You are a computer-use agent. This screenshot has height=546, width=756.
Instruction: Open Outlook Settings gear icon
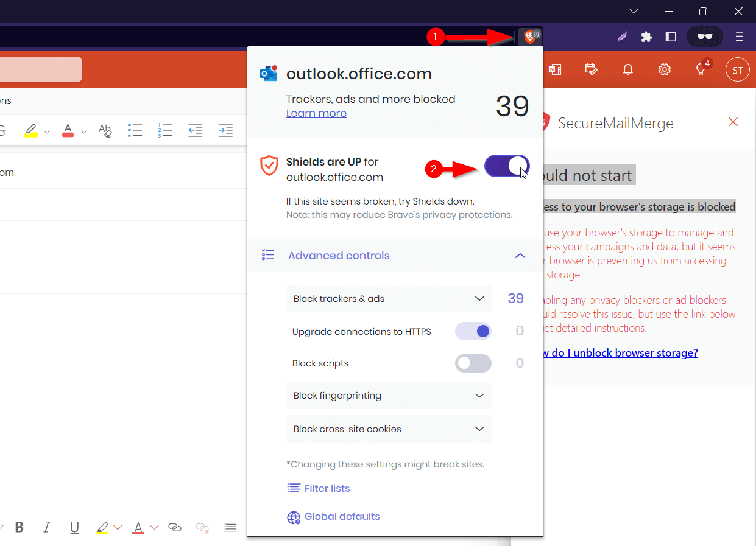click(x=664, y=69)
